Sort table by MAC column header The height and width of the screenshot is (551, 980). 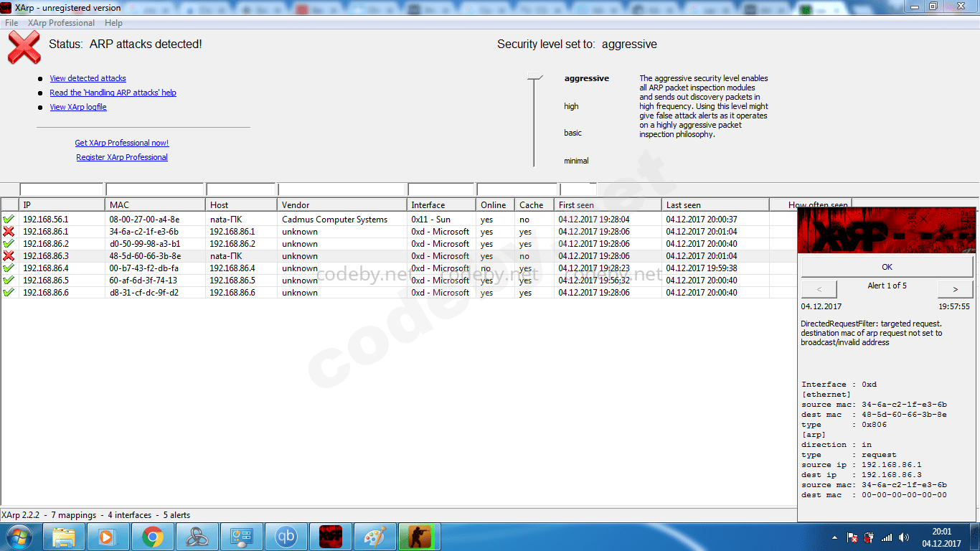155,205
